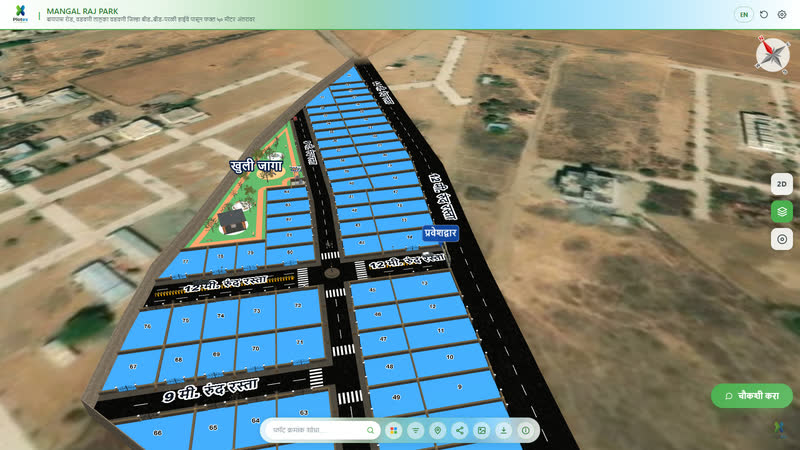This screenshot has width=800, height=450.
Task: Open the settings gear icon
Action: [782, 15]
